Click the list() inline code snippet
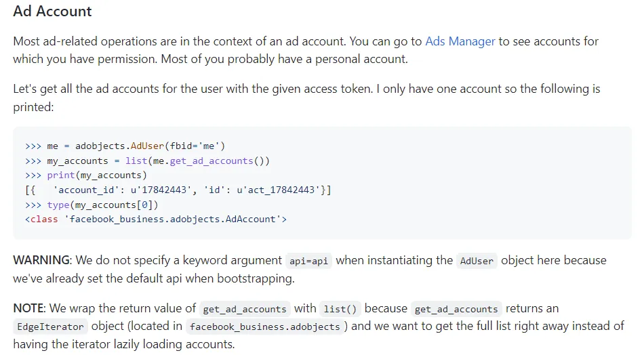The width and height of the screenshot is (644, 355). tap(338, 309)
